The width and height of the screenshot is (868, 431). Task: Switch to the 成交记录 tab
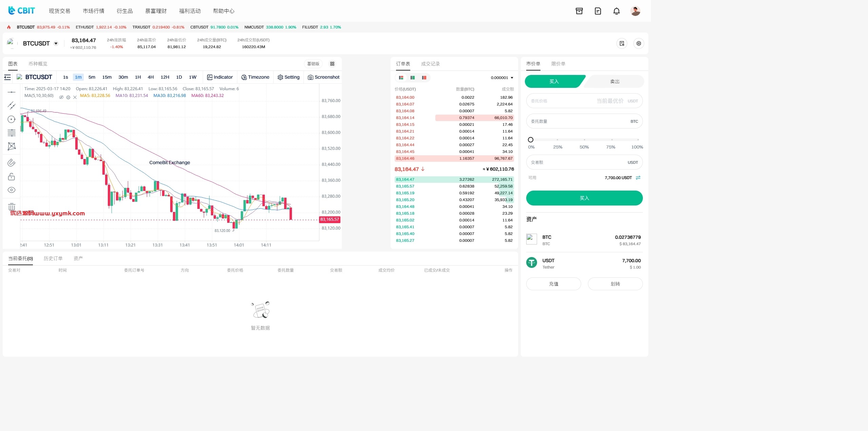430,64
